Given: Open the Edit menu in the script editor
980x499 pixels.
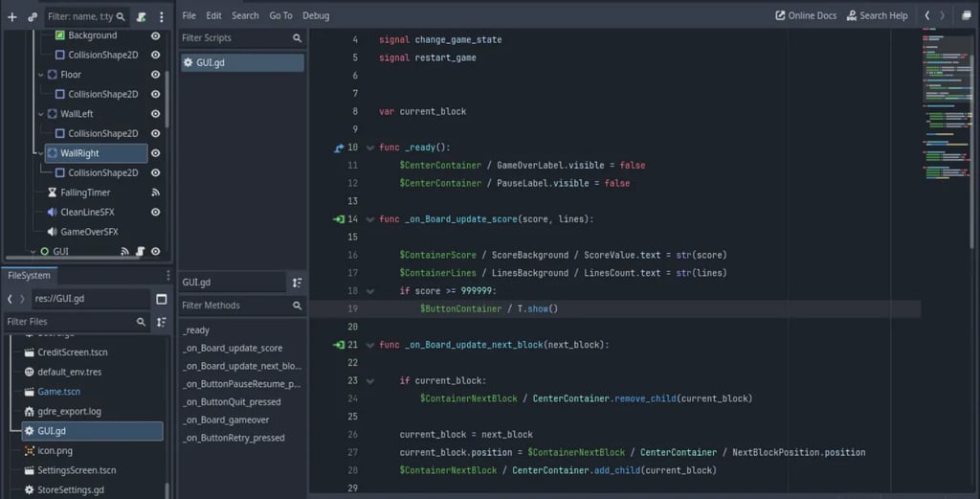Looking at the screenshot, I should tap(213, 15).
